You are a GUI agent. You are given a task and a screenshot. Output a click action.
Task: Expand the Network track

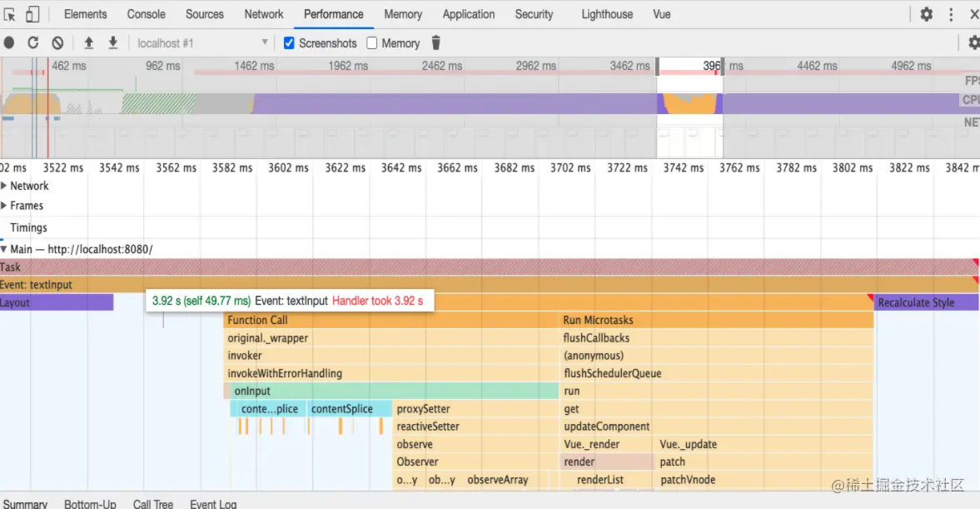point(4,186)
